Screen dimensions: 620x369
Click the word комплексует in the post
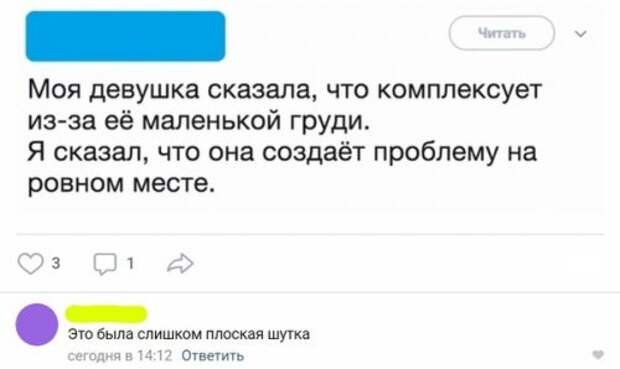459,92
